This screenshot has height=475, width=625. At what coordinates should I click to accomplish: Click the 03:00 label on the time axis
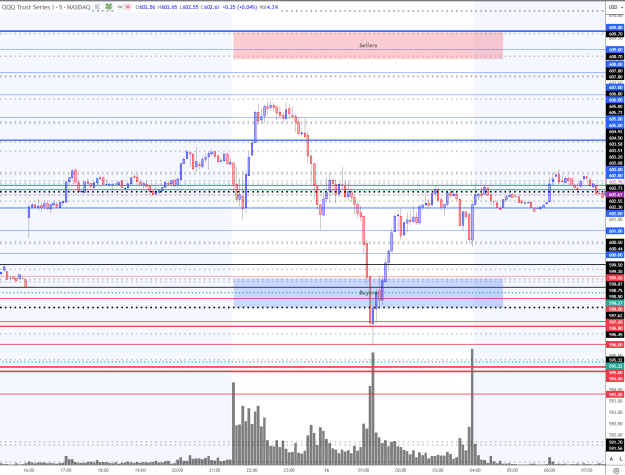438,470
